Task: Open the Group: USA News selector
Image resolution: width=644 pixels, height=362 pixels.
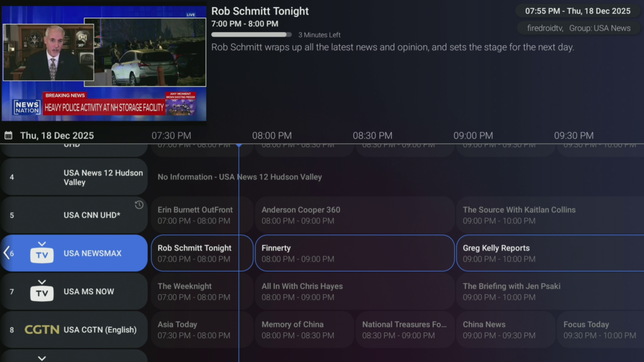Action: pyautogui.click(x=599, y=28)
